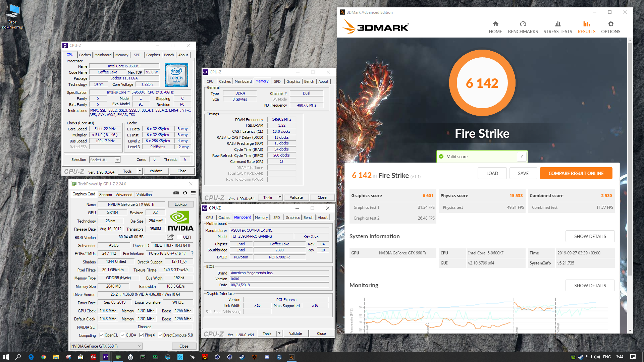Click the Lookup button in GPU-Z
The width and height of the screenshot is (644, 362).
coord(180,204)
